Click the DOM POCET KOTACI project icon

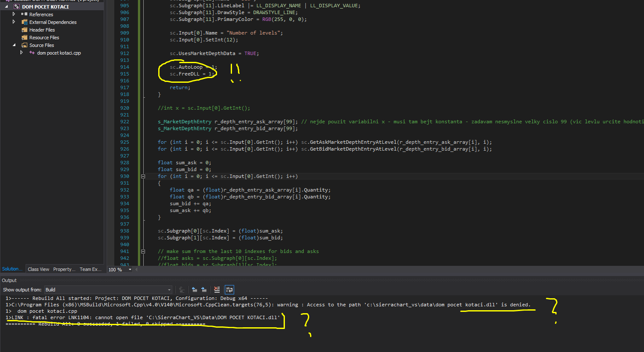[17, 7]
